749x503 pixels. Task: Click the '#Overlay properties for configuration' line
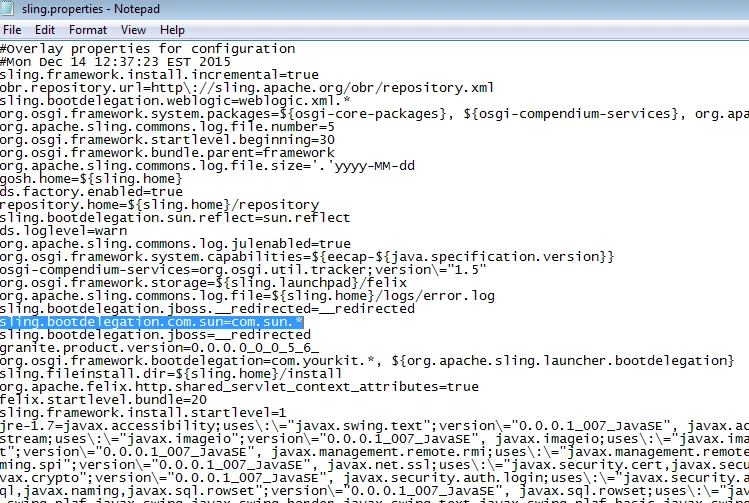[148, 49]
